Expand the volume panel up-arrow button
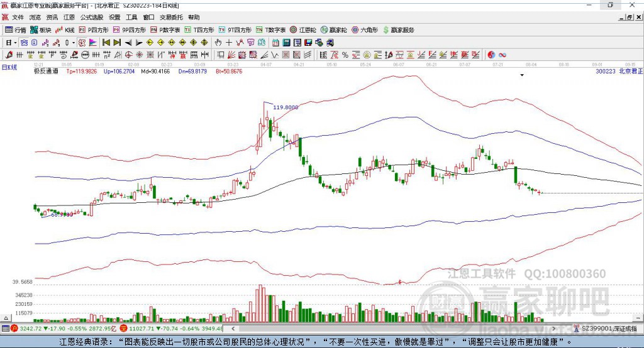The height and width of the screenshot is (348, 644). tap(6, 318)
